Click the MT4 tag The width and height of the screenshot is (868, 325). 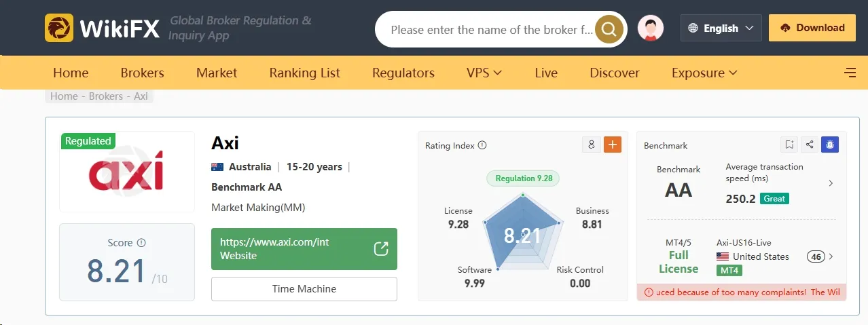[x=729, y=271]
